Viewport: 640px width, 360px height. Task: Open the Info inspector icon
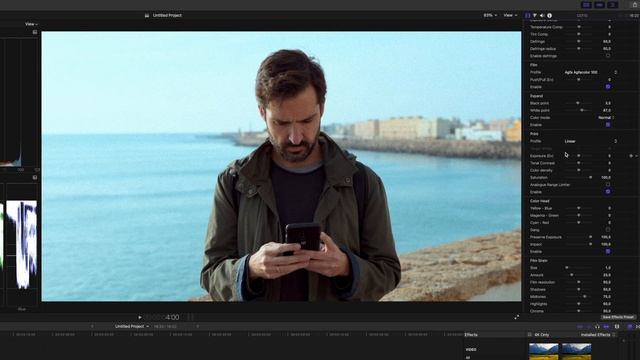point(549,16)
